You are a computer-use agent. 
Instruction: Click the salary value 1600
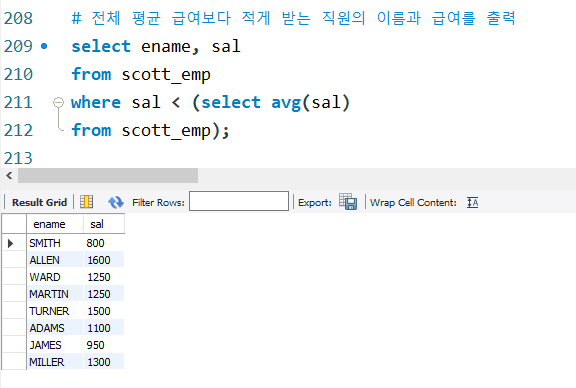[99, 260]
